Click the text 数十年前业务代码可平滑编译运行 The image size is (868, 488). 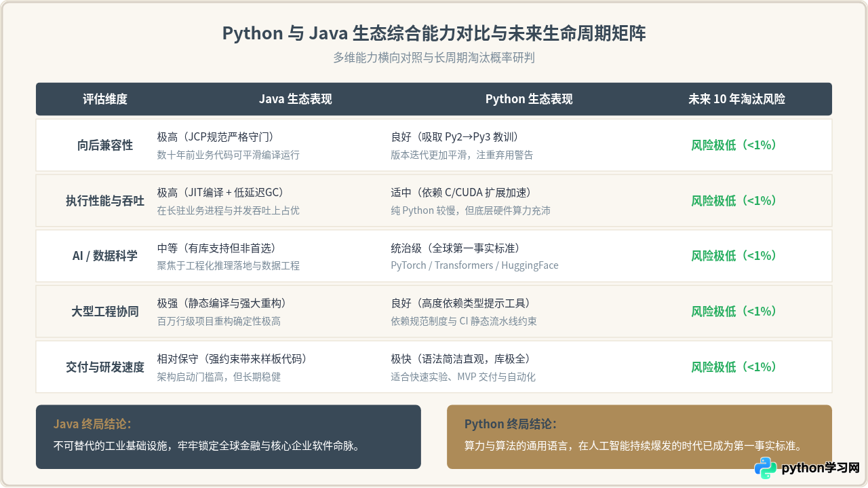pyautogui.click(x=229, y=155)
